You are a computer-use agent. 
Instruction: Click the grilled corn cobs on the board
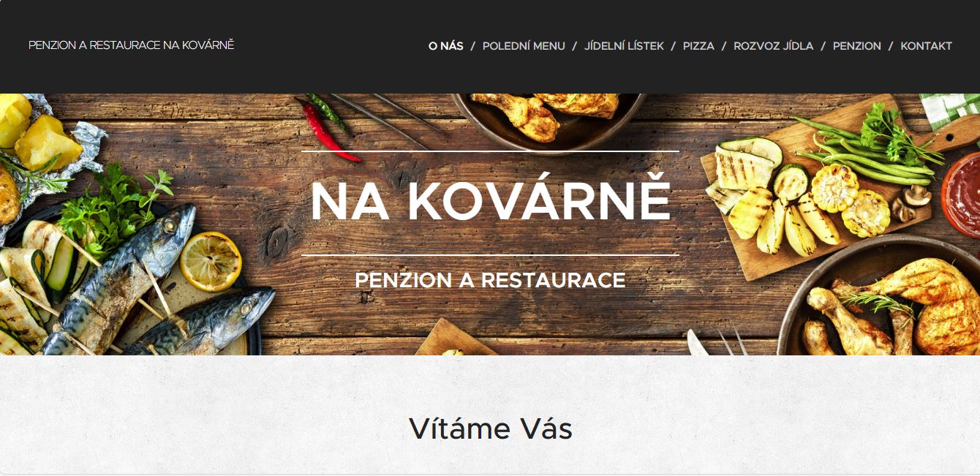coord(851,199)
